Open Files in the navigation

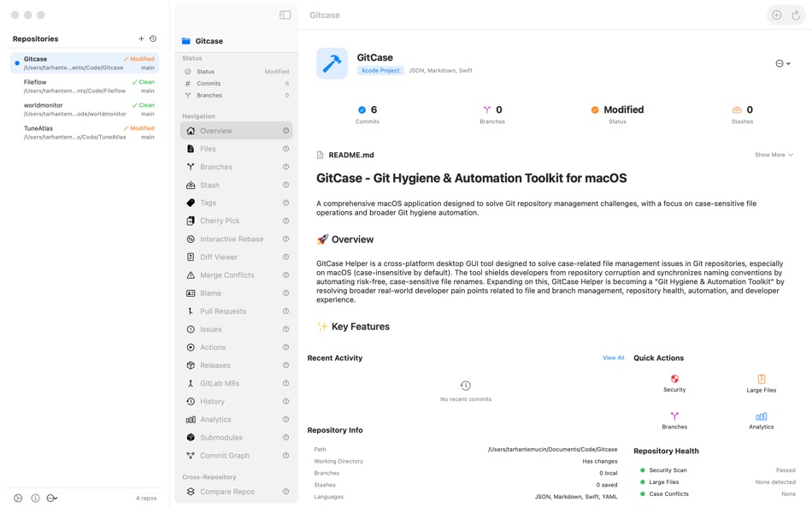click(x=236, y=149)
